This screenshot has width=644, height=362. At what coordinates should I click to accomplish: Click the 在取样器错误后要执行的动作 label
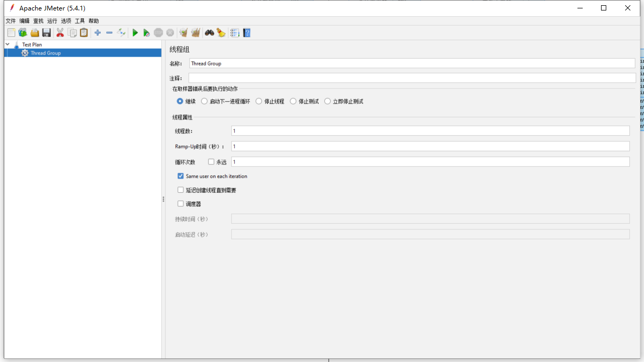[205, 89]
